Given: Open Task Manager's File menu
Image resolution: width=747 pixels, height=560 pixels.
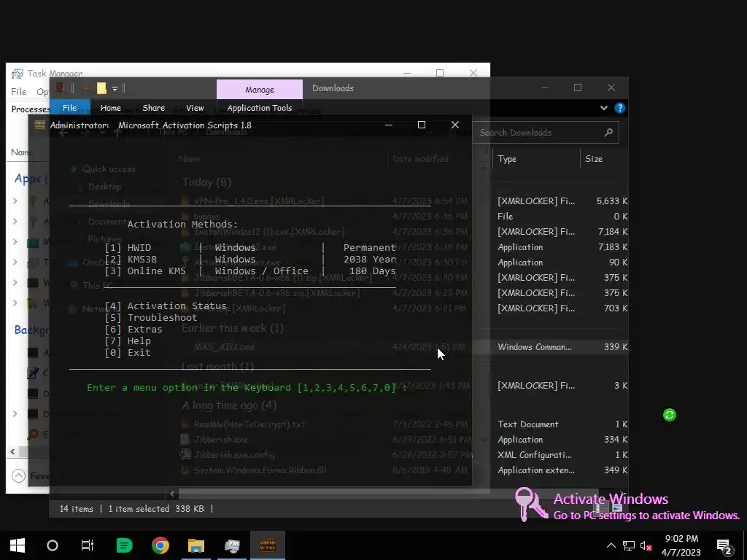Looking at the screenshot, I should click(18, 91).
